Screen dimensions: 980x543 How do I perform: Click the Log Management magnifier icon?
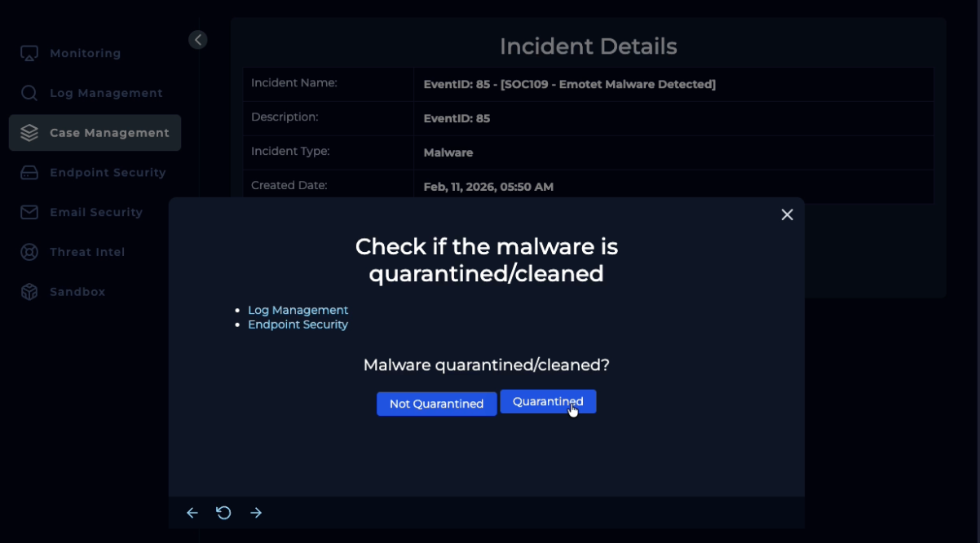coord(29,93)
